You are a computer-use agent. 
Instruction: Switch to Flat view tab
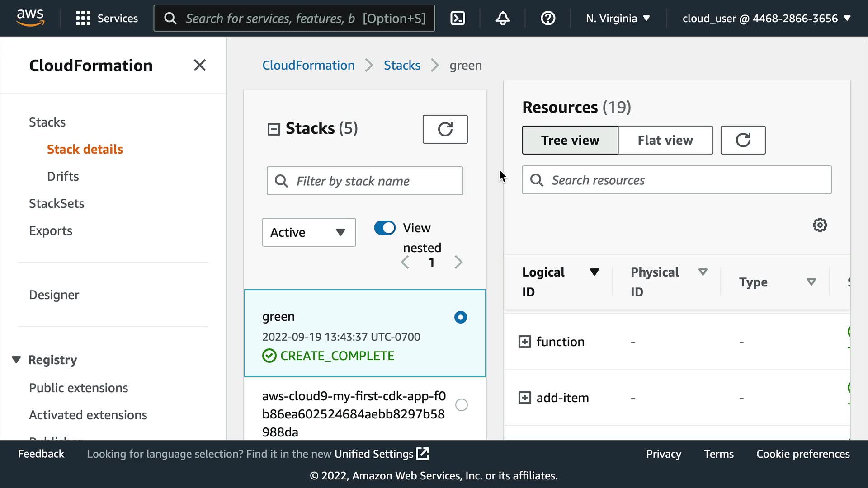(665, 140)
